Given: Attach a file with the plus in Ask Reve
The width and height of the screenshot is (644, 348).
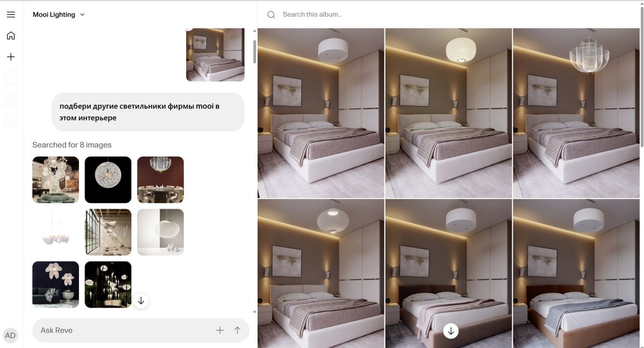Looking at the screenshot, I should pos(219,330).
